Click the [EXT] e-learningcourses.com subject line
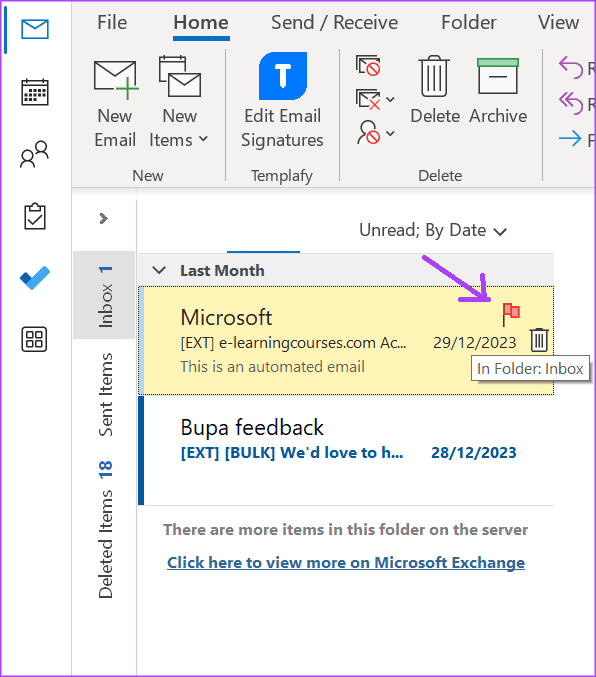 pos(293,343)
